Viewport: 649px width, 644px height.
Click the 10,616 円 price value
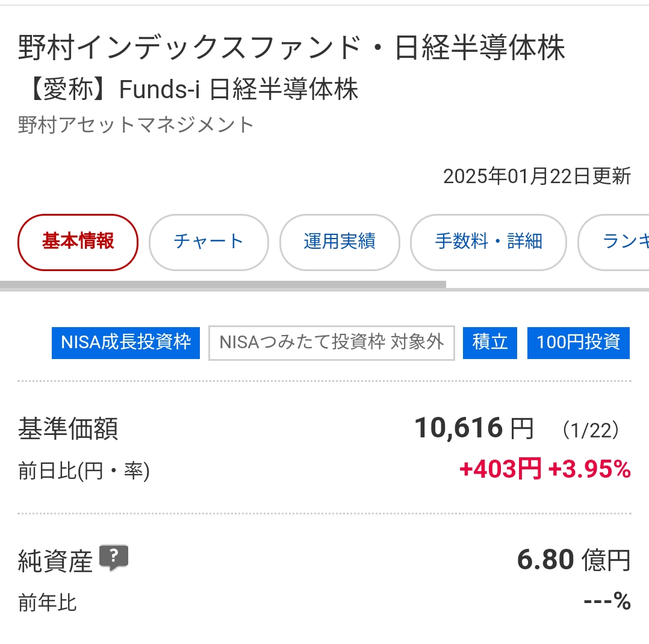[474, 428]
